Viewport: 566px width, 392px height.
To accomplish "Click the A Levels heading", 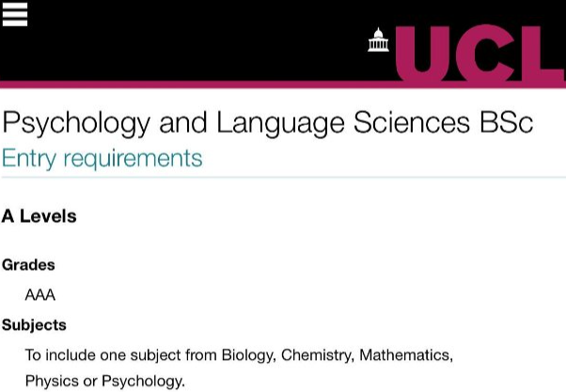I will click(39, 216).
